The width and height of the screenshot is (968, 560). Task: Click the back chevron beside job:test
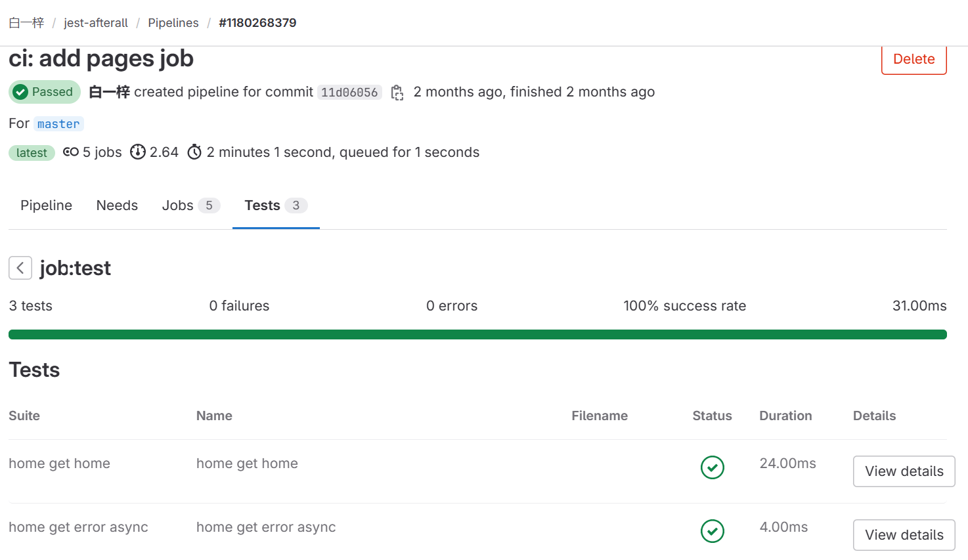click(x=20, y=268)
